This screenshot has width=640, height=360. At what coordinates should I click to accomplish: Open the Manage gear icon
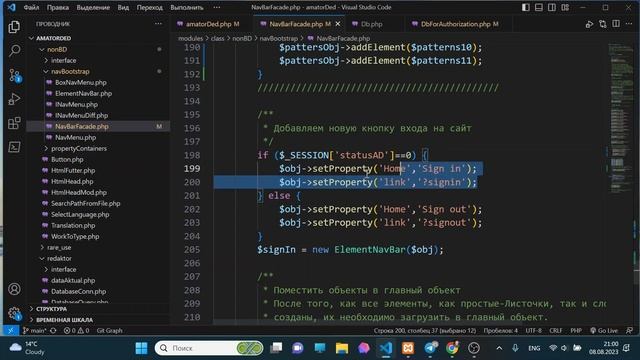pyautogui.click(x=14, y=313)
